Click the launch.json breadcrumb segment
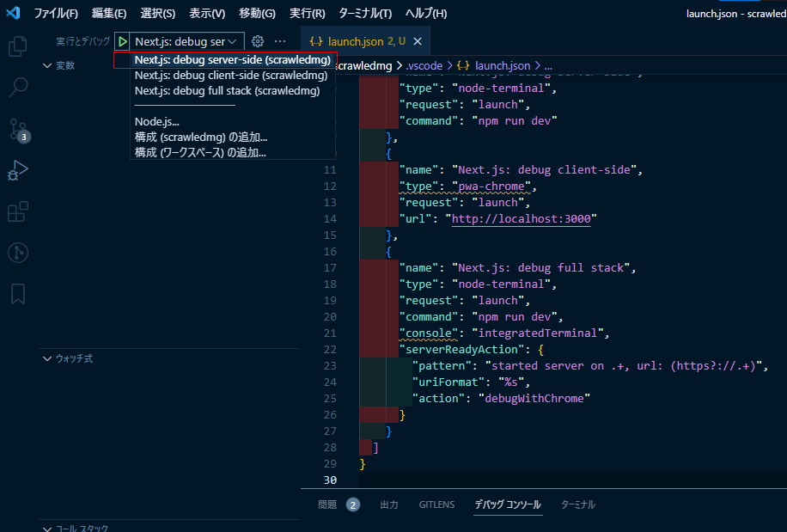The width and height of the screenshot is (787, 532). pos(503,65)
